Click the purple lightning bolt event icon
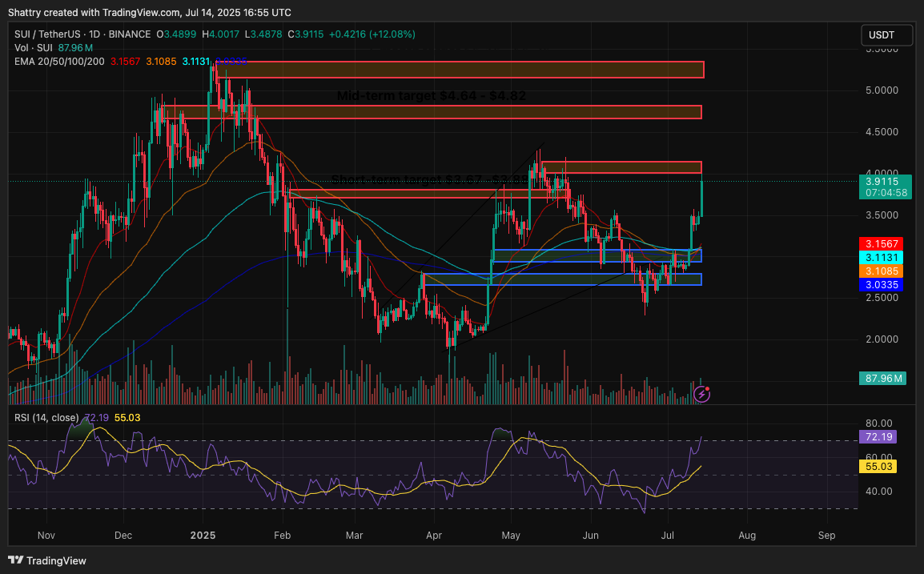 point(702,393)
